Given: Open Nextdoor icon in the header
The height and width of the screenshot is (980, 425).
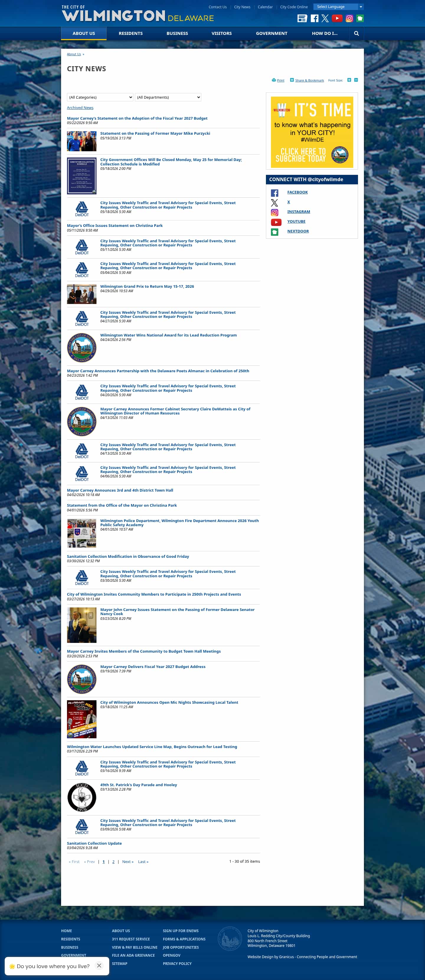Looking at the screenshot, I should pos(360,18).
